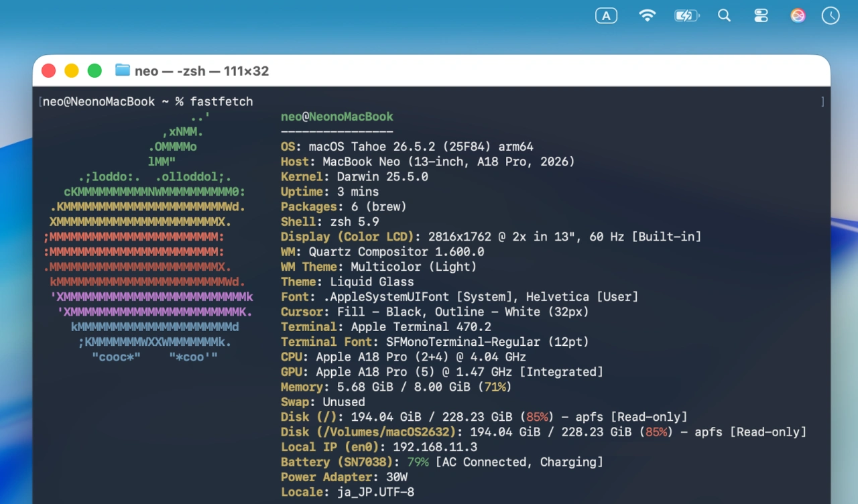Open Spotlight search magnifier in menu bar
Image resolution: width=858 pixels, height=504 pixels.
click(x=724, y=15)
